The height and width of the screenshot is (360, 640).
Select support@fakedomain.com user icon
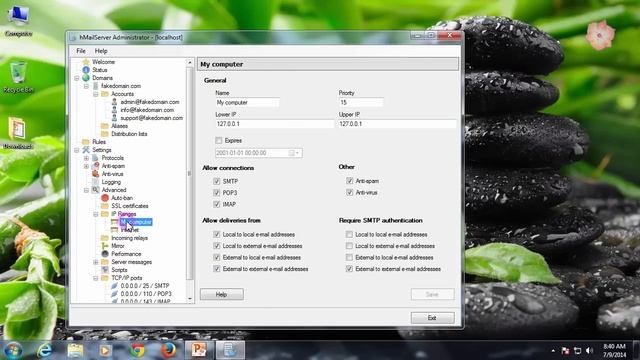(114, 118)
